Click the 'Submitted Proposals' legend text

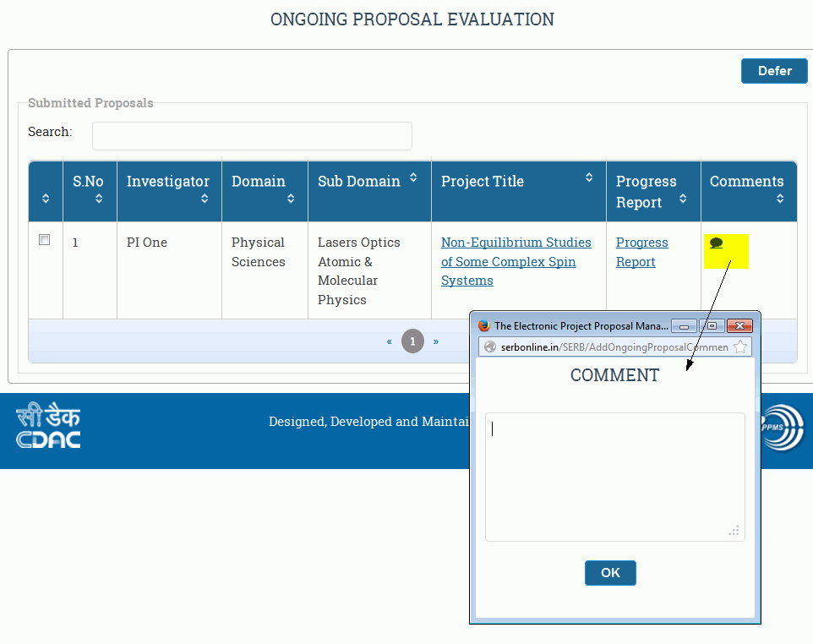90,102
